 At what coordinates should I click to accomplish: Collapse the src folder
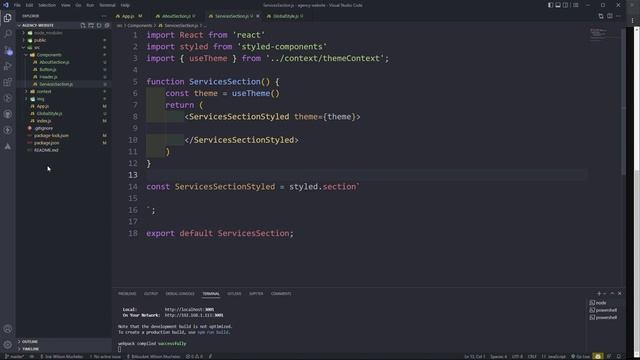[63, 47]
